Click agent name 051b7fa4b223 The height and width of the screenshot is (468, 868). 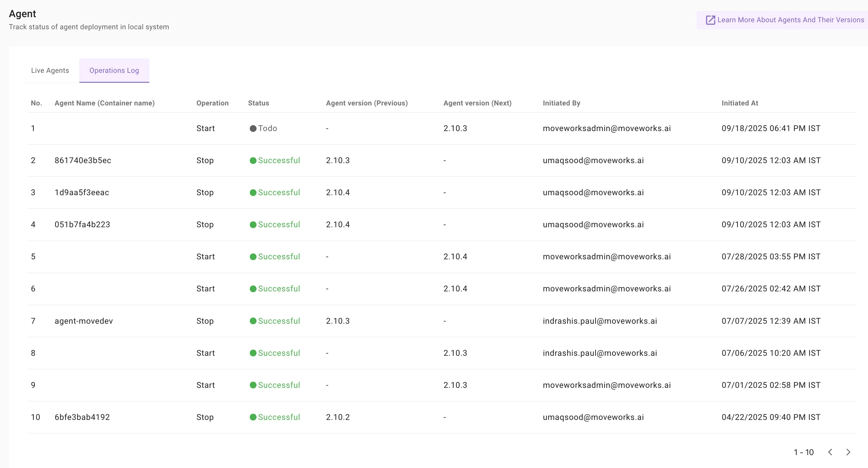(82, 224)
